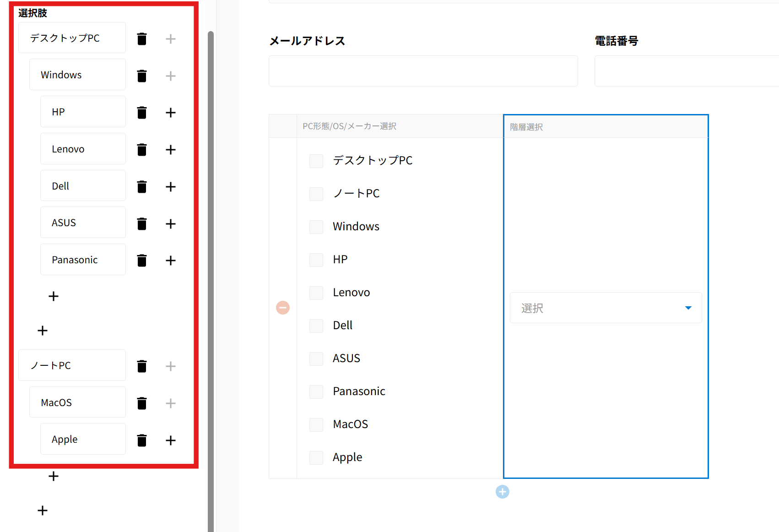Delete the Apple option

pyautogui.click(x=142, y=440)
